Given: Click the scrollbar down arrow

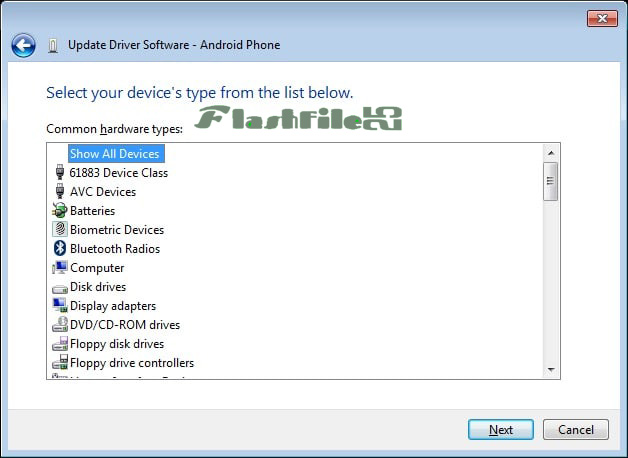Looking at the screenshot, I should tap(551, 370).
